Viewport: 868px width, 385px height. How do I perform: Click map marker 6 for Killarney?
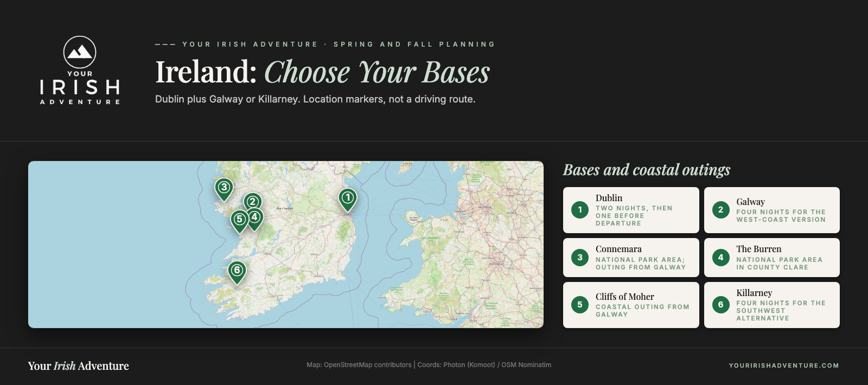point(237,272)
